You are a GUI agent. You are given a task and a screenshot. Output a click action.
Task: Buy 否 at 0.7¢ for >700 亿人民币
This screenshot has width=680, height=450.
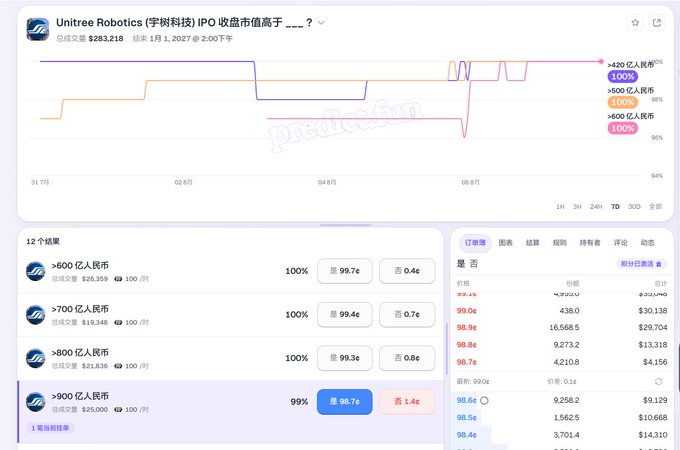click(407, 314)
